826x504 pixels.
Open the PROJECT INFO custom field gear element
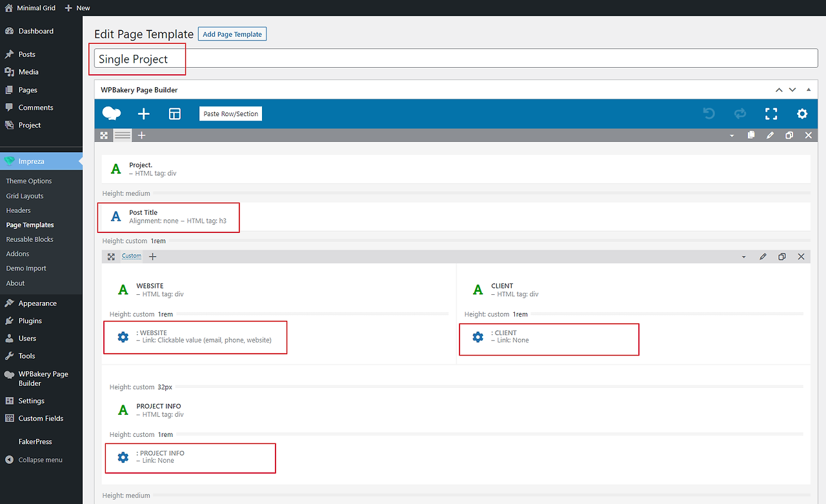tap(123, 457)
